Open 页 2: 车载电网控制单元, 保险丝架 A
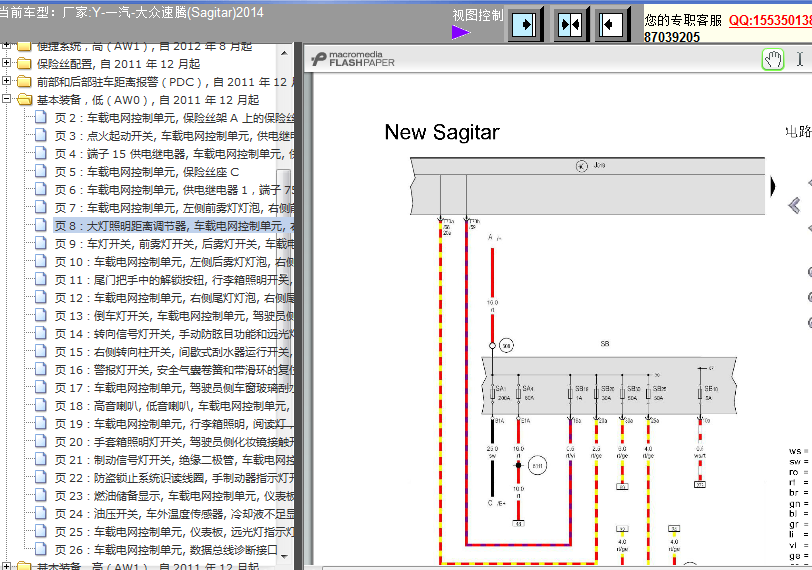This screenshot has height=570, width=812. point(174,118)
